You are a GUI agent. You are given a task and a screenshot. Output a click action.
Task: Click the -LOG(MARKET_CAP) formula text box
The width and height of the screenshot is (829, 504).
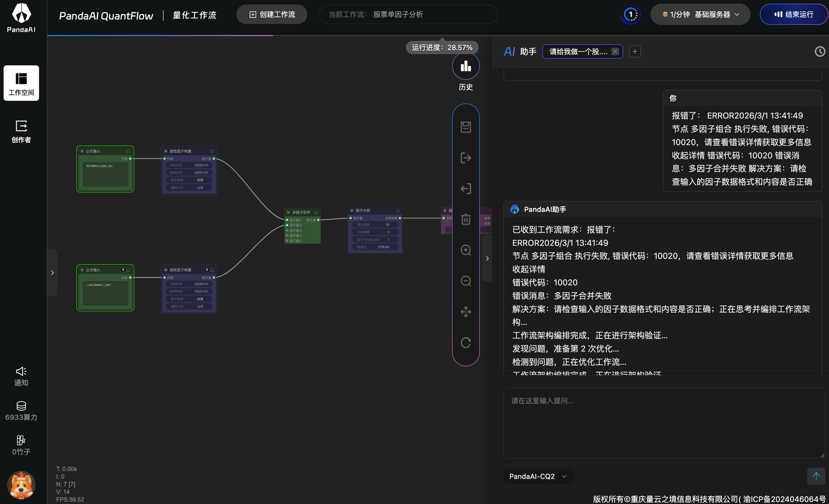coord(105,293)
